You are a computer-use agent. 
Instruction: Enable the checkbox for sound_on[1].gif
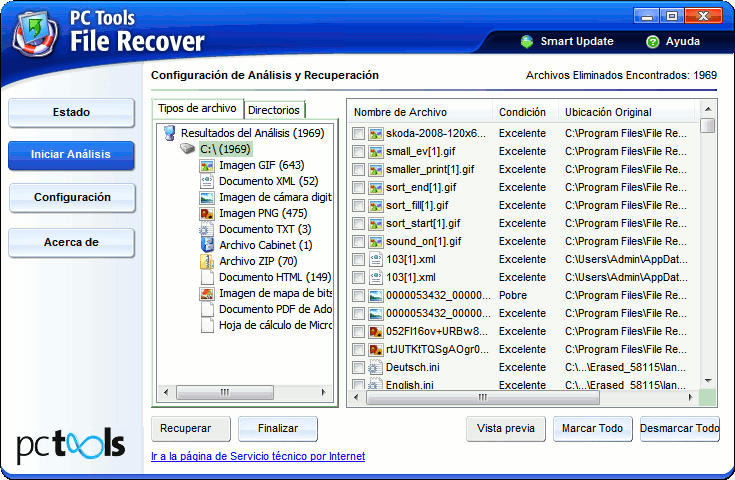359,241
